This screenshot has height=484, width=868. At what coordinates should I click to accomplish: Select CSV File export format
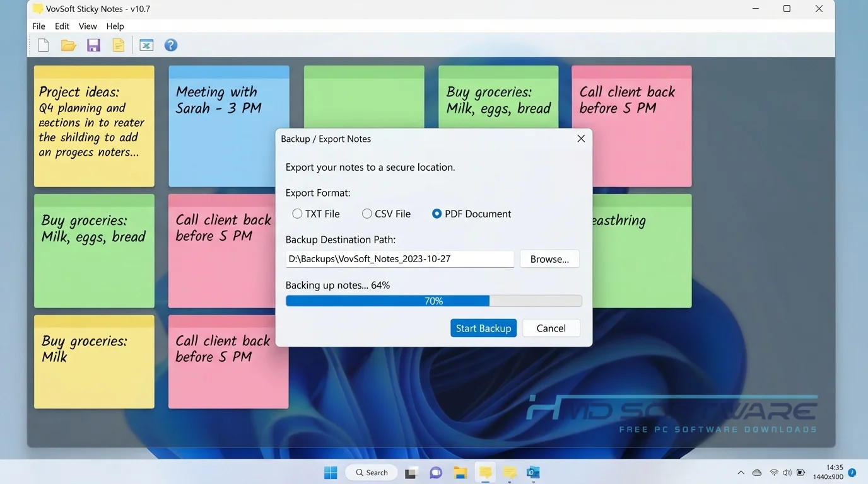[386, 214]
